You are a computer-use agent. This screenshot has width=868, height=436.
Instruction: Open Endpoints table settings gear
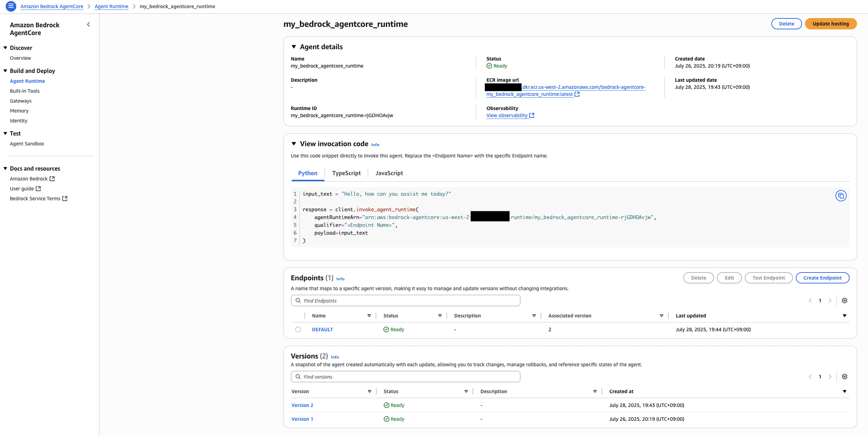point(844,300)
